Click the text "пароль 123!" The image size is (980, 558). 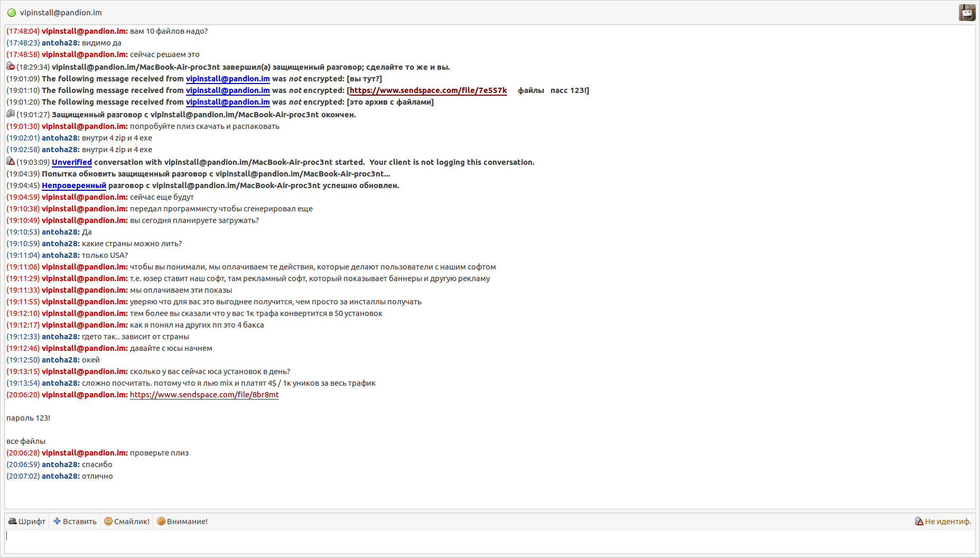coord(28,418)
